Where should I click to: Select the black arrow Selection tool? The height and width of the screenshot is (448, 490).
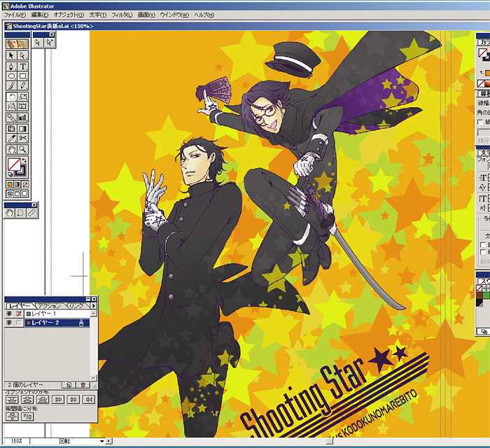click(x=12, y=55)
